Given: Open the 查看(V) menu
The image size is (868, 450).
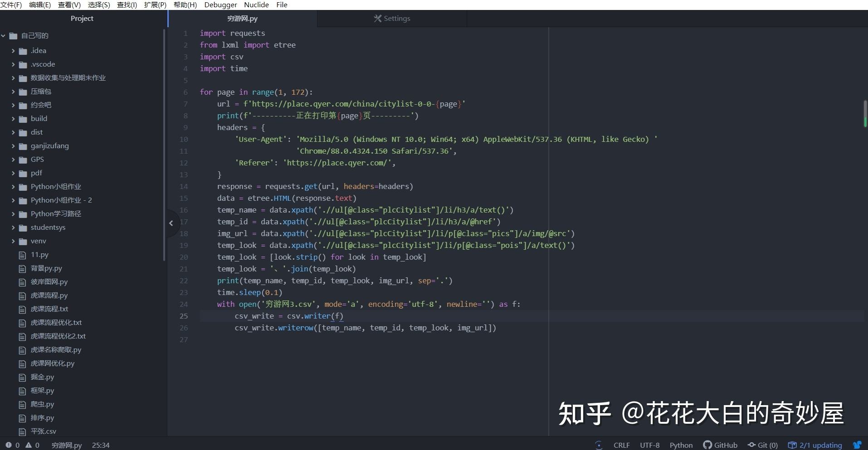Looking at the screenshot, I should point(69,5).
